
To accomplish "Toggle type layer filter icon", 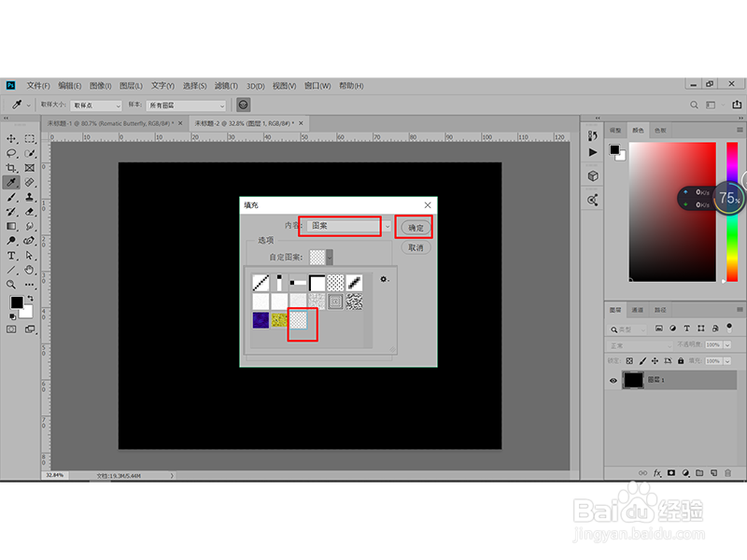I will coord(686,329).
